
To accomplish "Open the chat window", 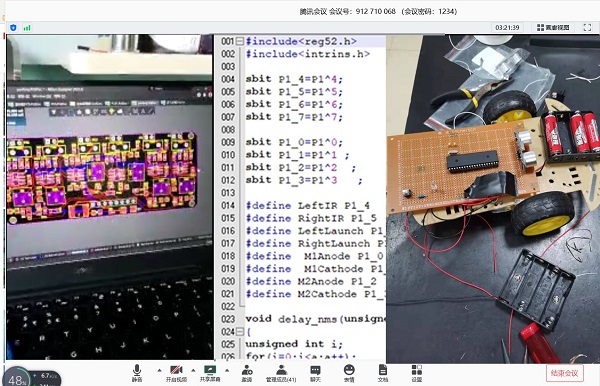I will pyautogui.click(x=315, y=373).
